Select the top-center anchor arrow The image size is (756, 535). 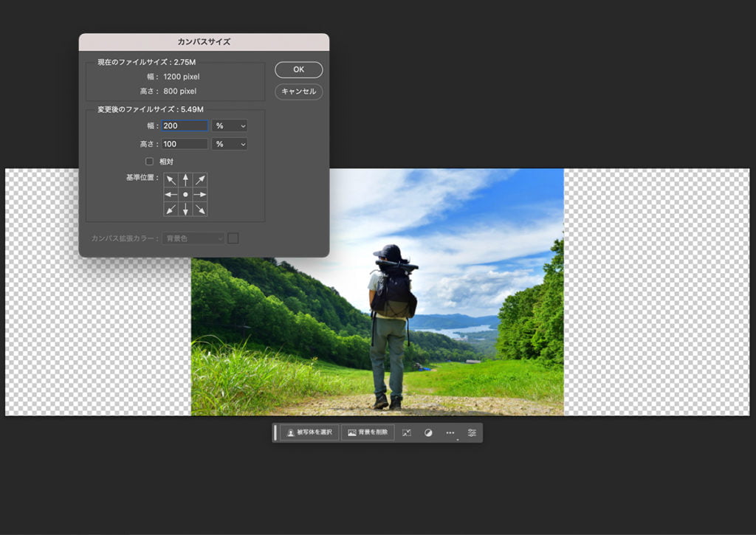(x=185, y=180)
